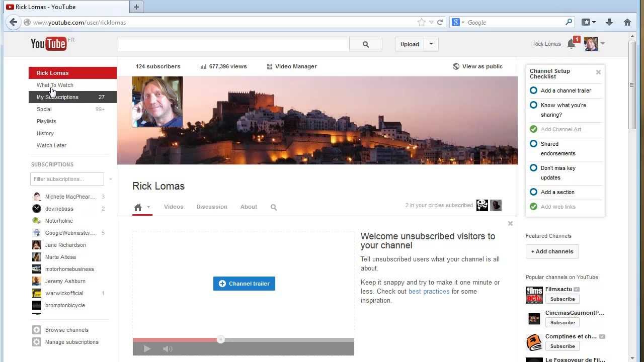Click the Upload button
This screenshot has height=362, width=644.
(x=410, y=44)
